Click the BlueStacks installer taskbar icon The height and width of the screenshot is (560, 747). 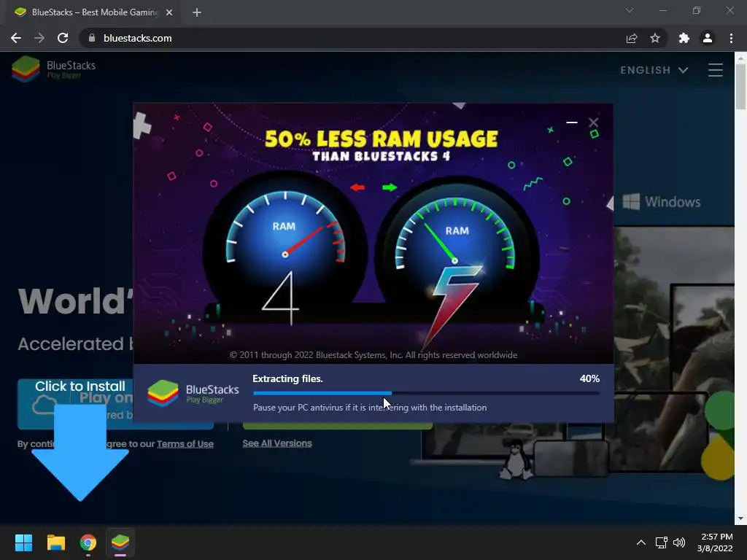(120, 542)
